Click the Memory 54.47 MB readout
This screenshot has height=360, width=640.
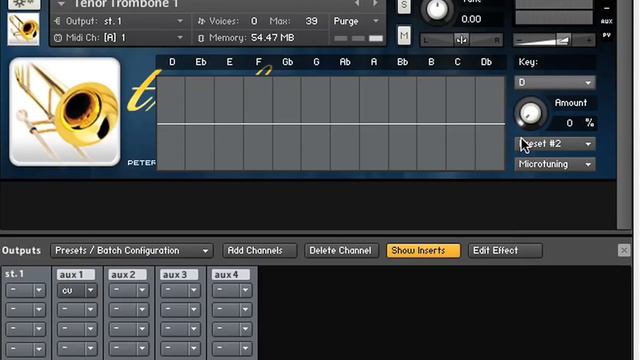pos(272,38)
